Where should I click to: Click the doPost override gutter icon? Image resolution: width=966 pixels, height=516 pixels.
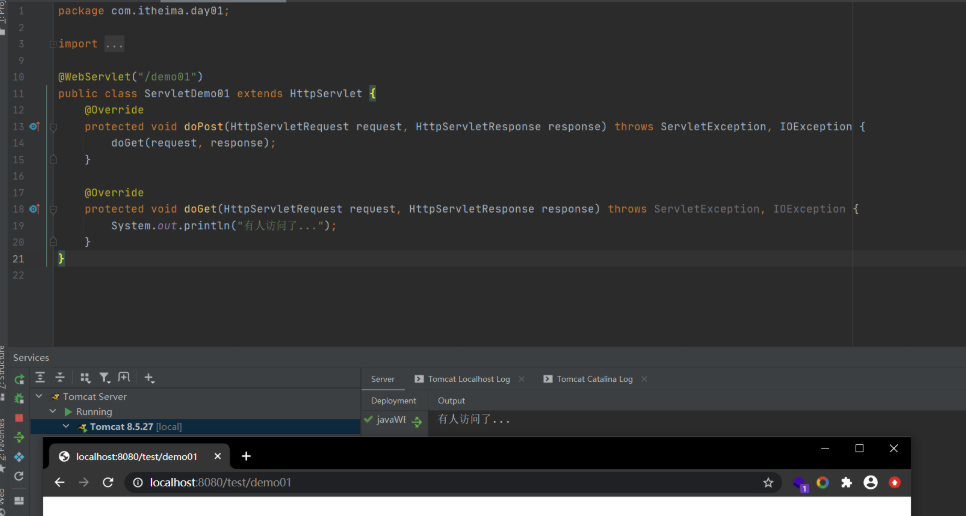click(x=34, y=126)
